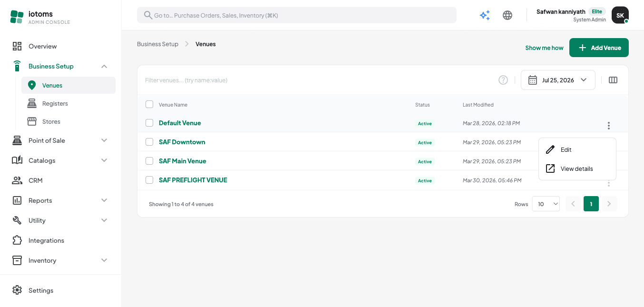Viewport: 644px width, 307px height.
Task: Click the Point of Sale icon
Action: 17,140
